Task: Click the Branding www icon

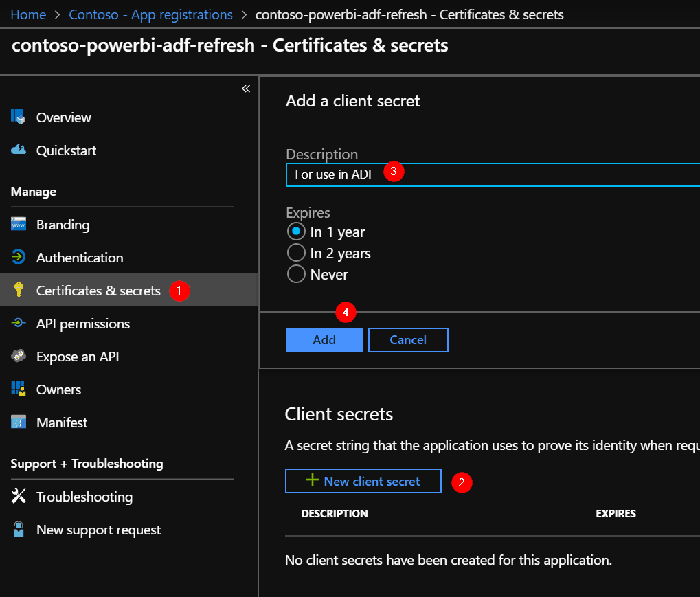Action: pos(19,224)
